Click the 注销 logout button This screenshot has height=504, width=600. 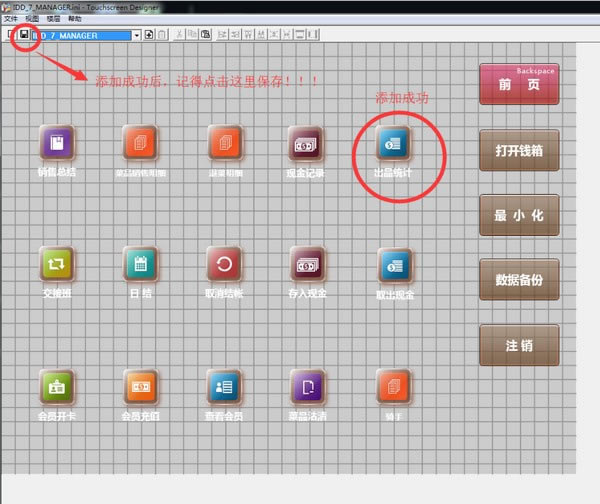click(519, 345)
